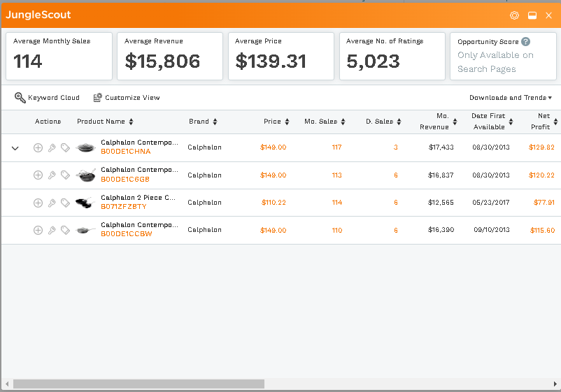Click the Calphalon 2 Piece C... product name
Screen dimensions: 561x392
[138, 198]
